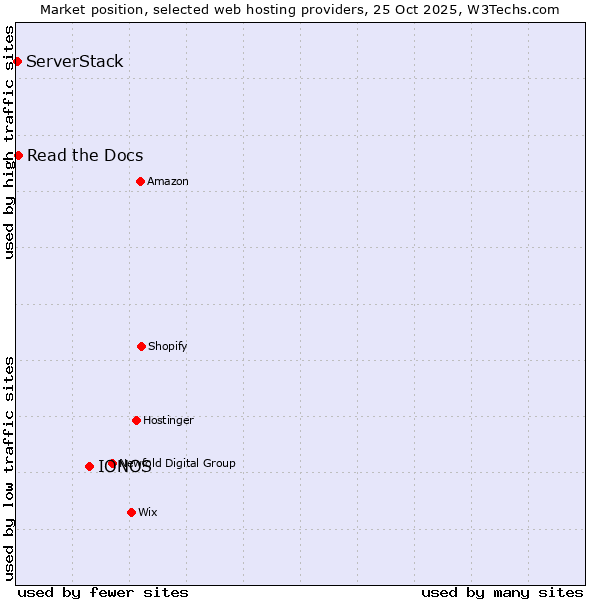Viewport: 600px width, 600px height.
Task: Click the red Wix data point
Action: pyautogui.click(x=131, y=512)
